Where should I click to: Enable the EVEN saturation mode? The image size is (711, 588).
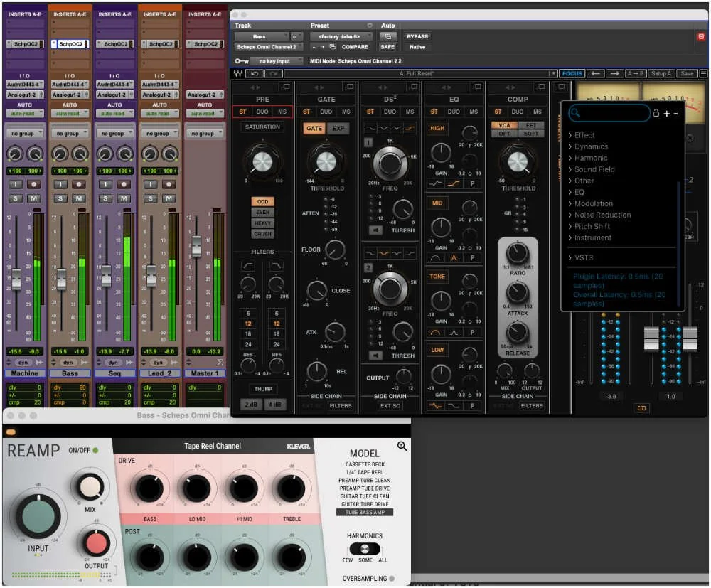(262, 212)
